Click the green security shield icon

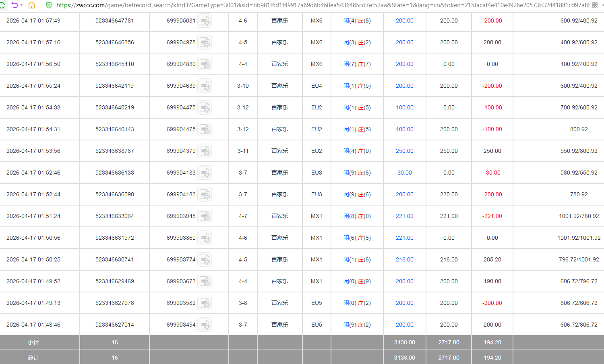click(x=49, y=5)
